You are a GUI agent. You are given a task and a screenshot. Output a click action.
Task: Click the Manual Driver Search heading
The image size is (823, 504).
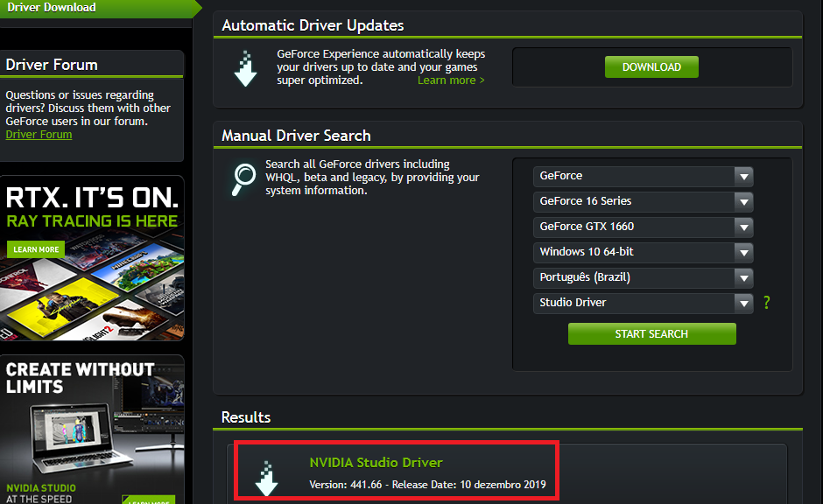296,136
